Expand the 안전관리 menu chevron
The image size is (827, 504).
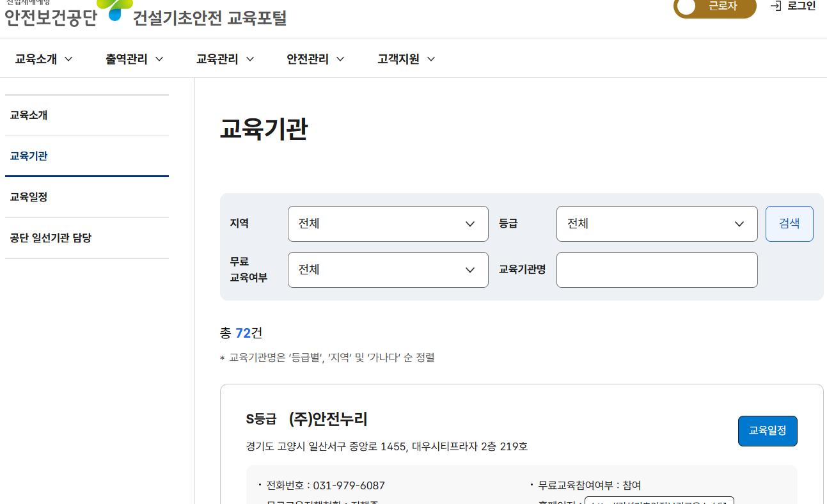coord(341,58)
